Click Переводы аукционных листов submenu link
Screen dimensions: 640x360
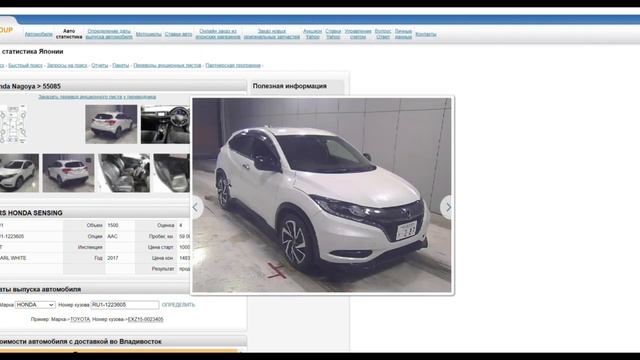167,65
